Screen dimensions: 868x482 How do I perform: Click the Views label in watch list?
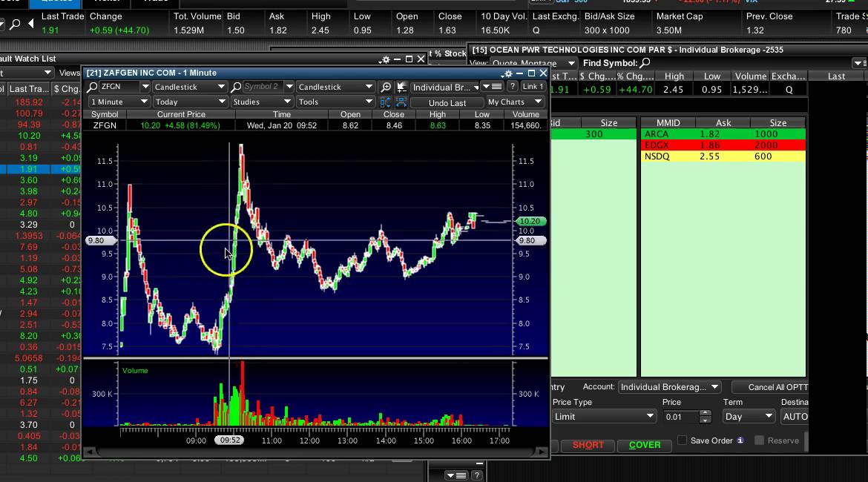pyautogui.click(x=70, y=73)
